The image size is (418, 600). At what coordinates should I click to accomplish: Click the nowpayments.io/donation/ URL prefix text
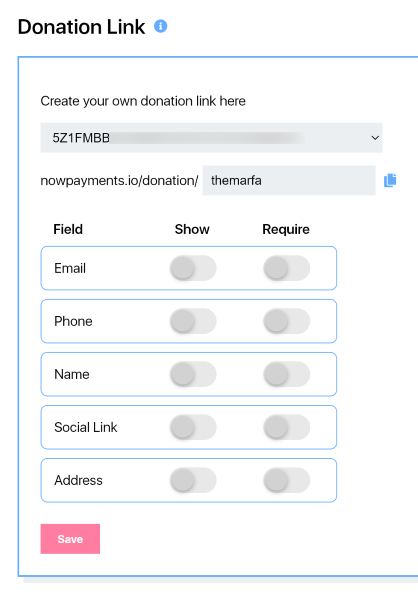(119, 181)
